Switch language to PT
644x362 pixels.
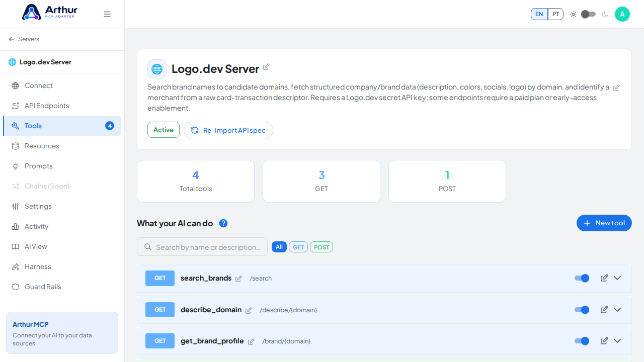coord(555,14)
